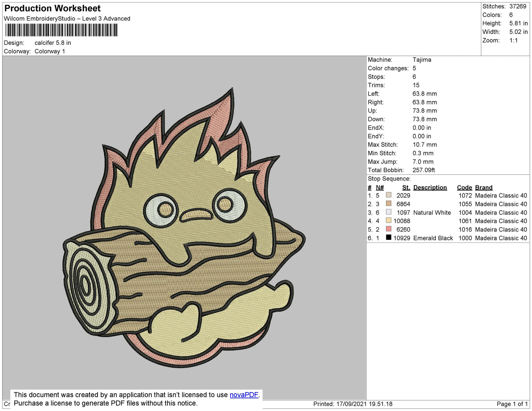Choose the yellow 1061 color swatch
The image size is (532, 411).
(x=388, y=220)
